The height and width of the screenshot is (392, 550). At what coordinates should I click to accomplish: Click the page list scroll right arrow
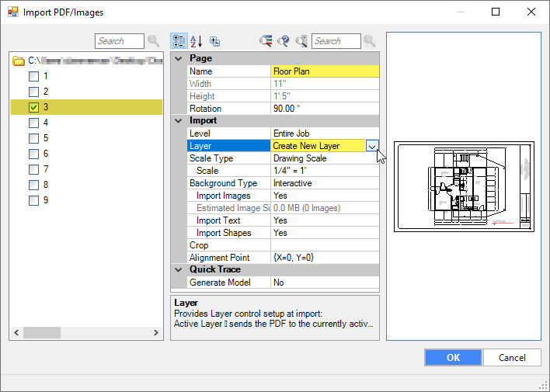pos(156,332)
